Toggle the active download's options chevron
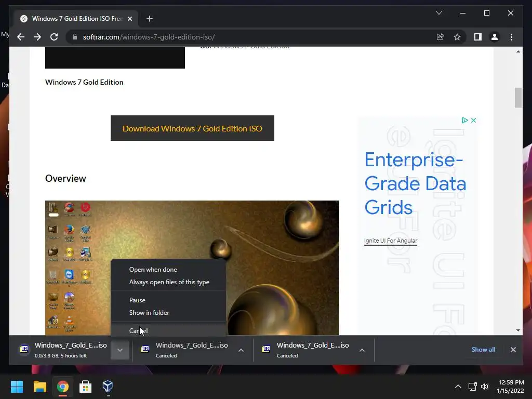 click(120, 350)
